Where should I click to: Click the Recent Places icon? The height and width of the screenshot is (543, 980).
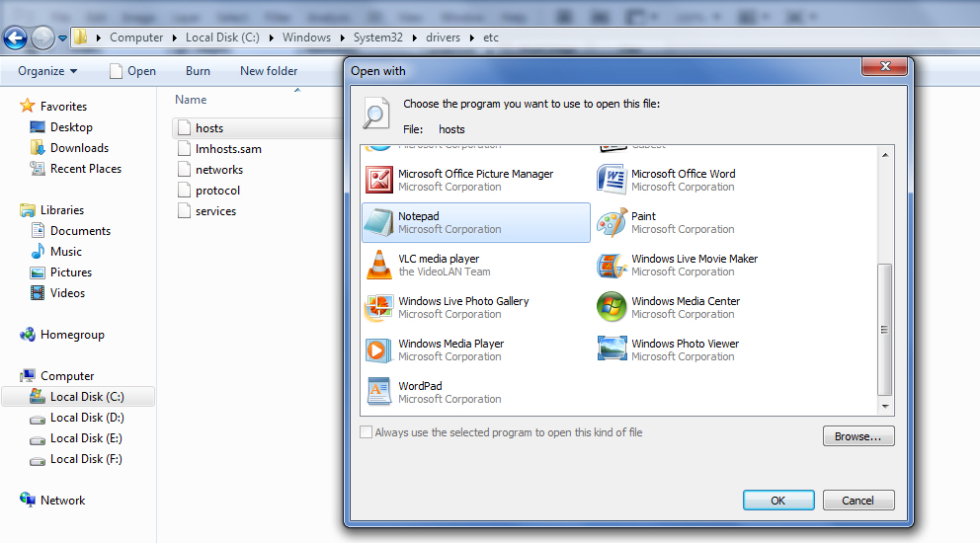pos(38,169)
